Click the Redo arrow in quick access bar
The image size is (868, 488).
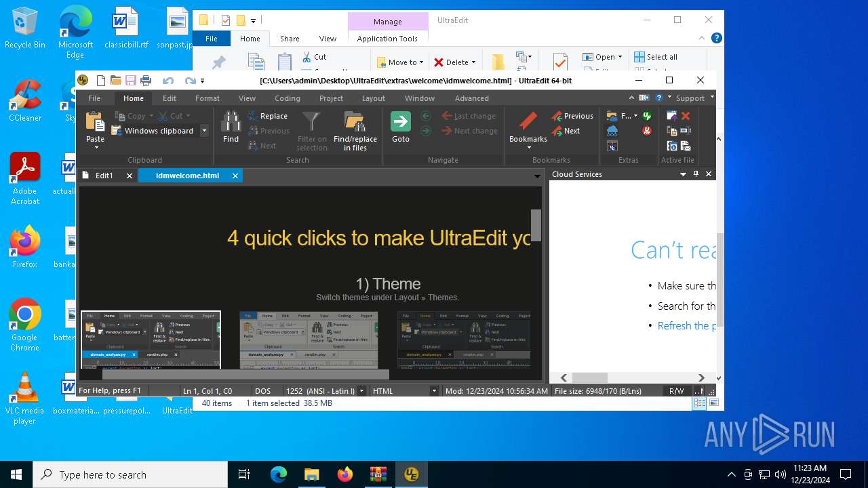(x=191, y=81)
